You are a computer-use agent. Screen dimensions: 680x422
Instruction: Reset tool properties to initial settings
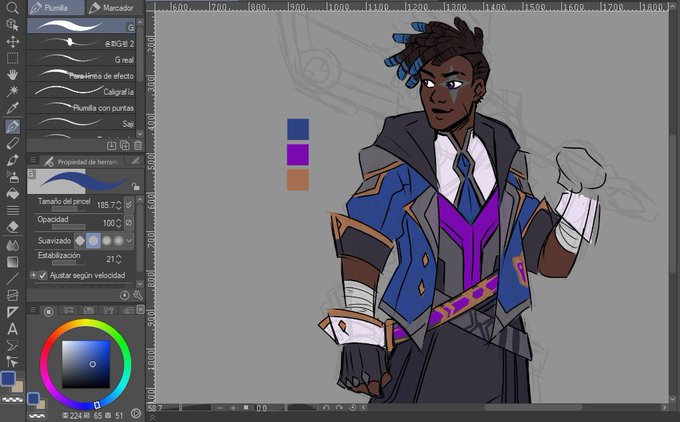pyautogui.click(x=124, y=295)
